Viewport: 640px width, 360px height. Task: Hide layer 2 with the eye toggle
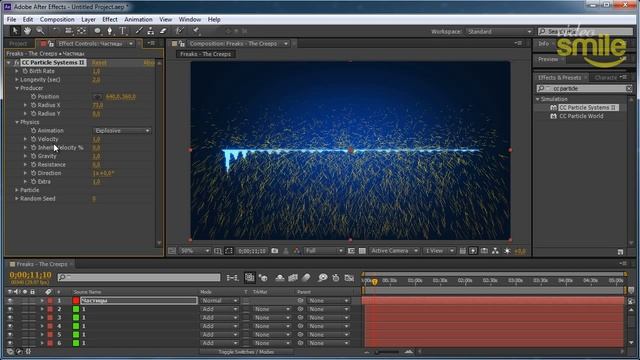[10, 309]
